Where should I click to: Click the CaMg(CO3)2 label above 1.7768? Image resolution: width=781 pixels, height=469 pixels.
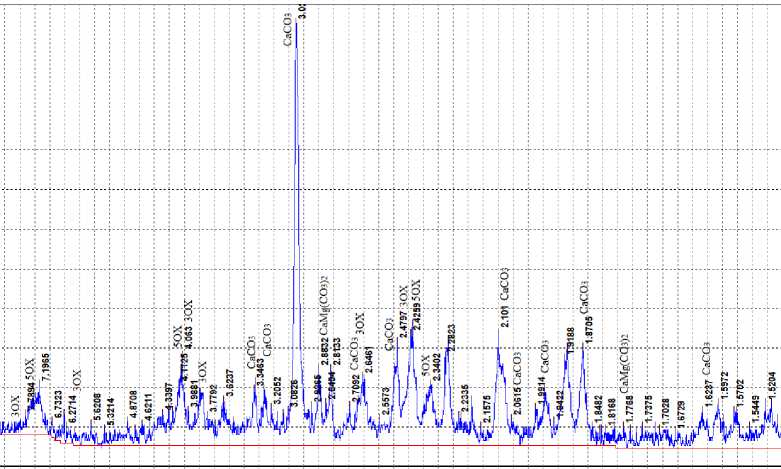pos(625,362)
